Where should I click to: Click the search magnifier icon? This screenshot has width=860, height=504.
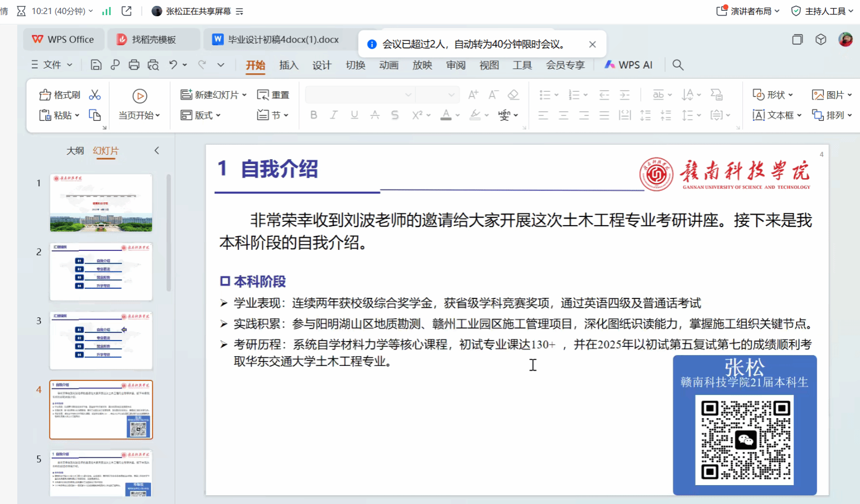tap(678, 65)
